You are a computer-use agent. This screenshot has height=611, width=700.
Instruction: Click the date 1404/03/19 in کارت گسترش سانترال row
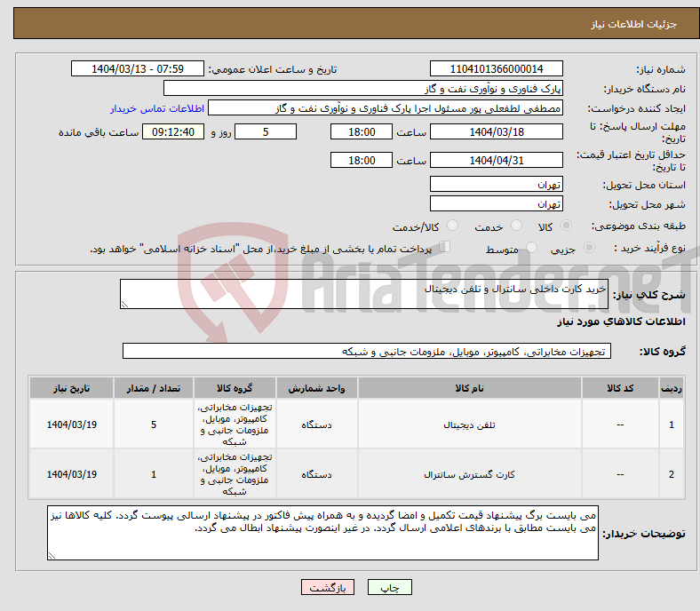(71, 474)
